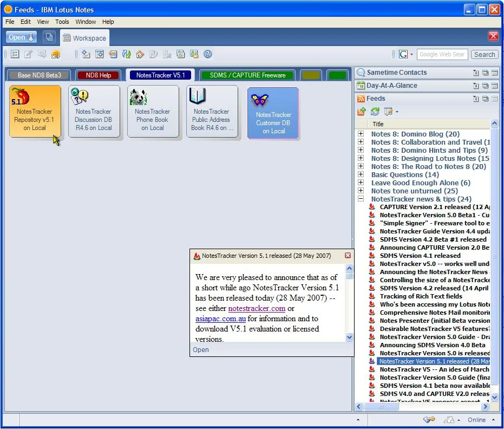The height and width of the screenshot is (429, 504).
Task: Click the Open button with down arrow
Action: click(x=21, y=37)
